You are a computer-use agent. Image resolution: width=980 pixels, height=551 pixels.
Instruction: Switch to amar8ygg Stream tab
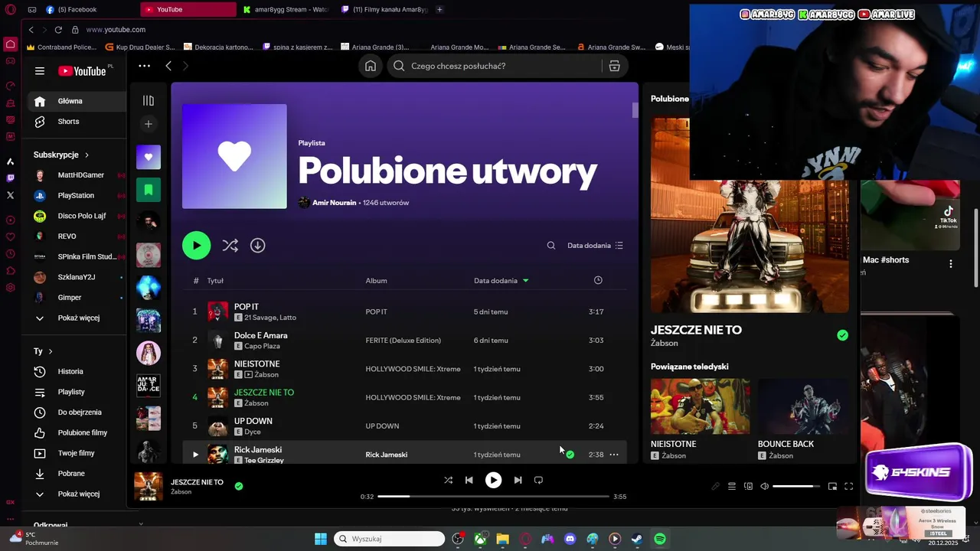point(286,9)
